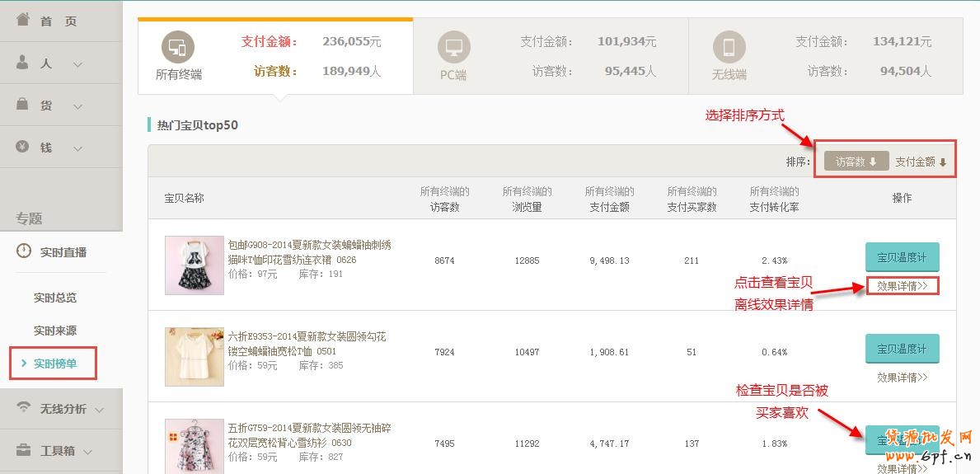
Task: Open the 包邮G908 product title
Action: coord(309,252)
